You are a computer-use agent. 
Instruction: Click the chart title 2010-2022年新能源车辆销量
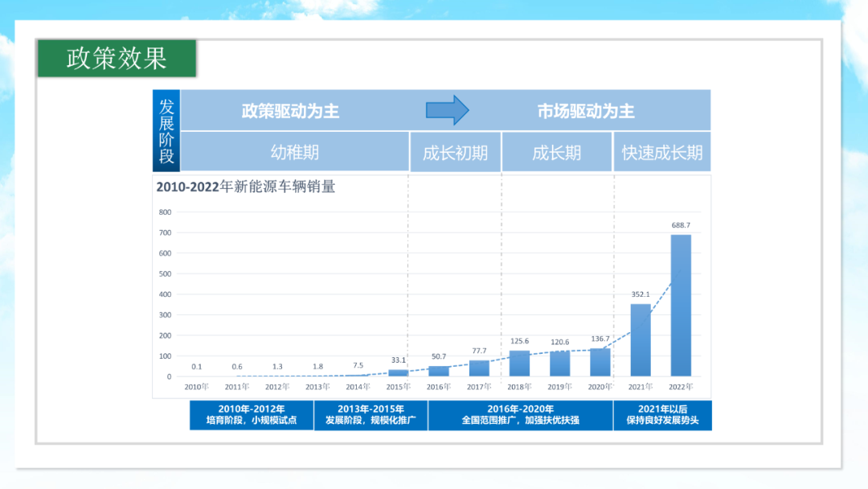(x=245, y=187)
